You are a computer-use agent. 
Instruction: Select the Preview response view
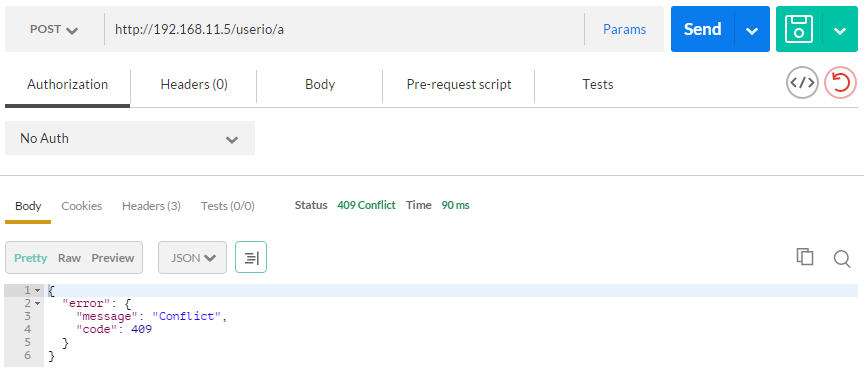click(x=113, y=258)
